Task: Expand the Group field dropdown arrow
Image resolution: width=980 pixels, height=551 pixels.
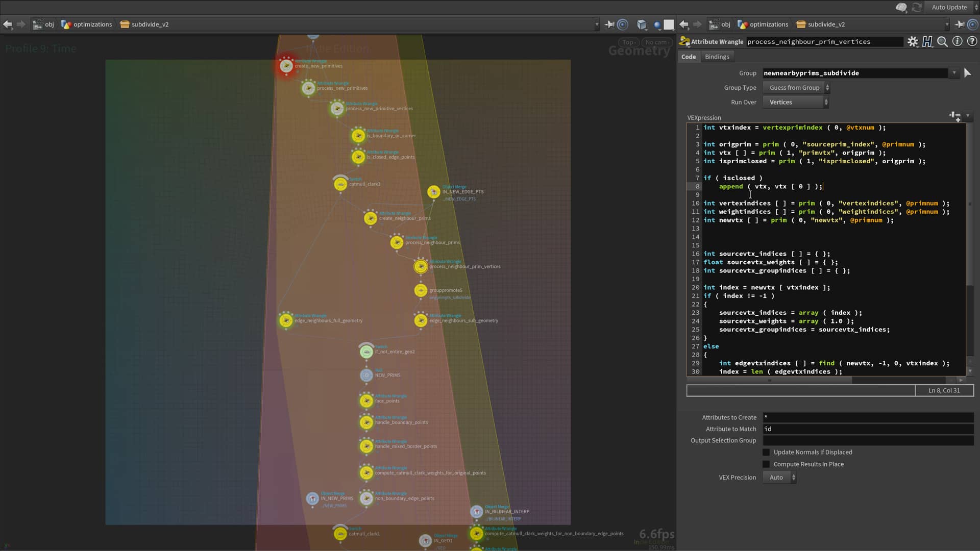Action: tap(954, 73)
